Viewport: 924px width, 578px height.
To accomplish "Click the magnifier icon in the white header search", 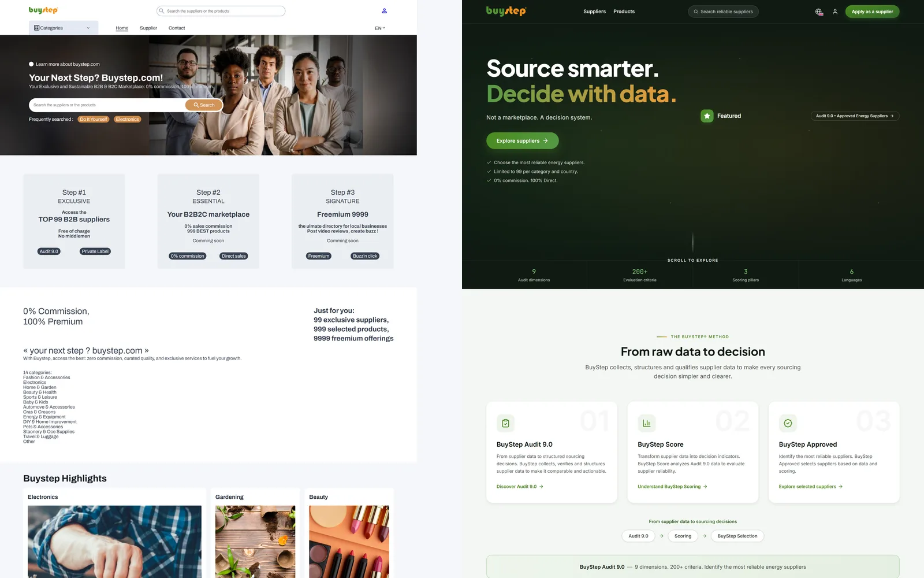I will (162, 11).
